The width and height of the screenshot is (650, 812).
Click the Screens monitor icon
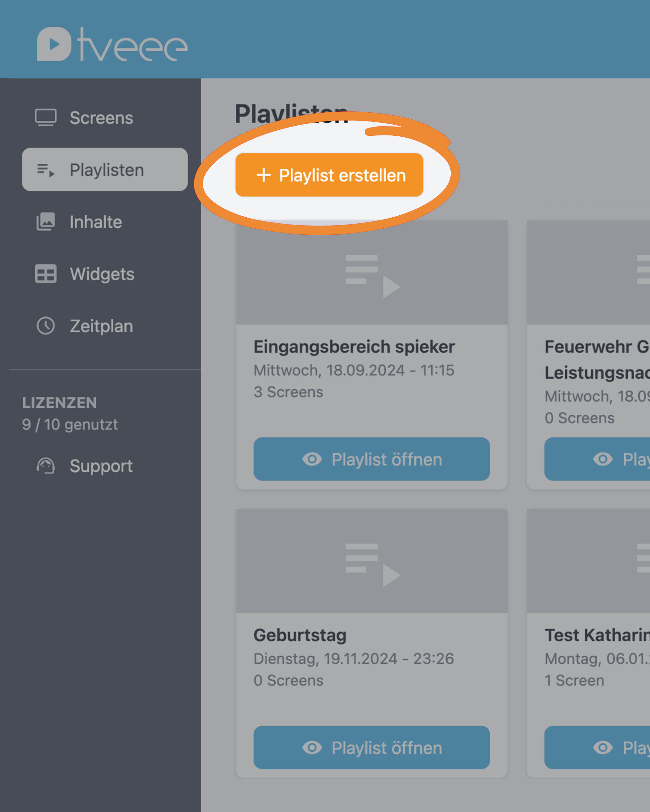(x=46, y=117)
